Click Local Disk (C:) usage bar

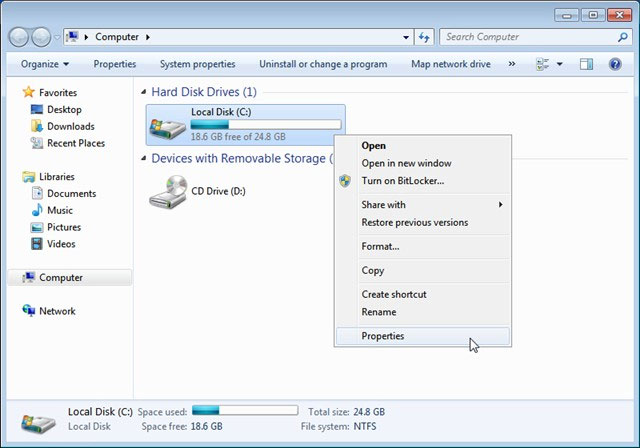266,124
